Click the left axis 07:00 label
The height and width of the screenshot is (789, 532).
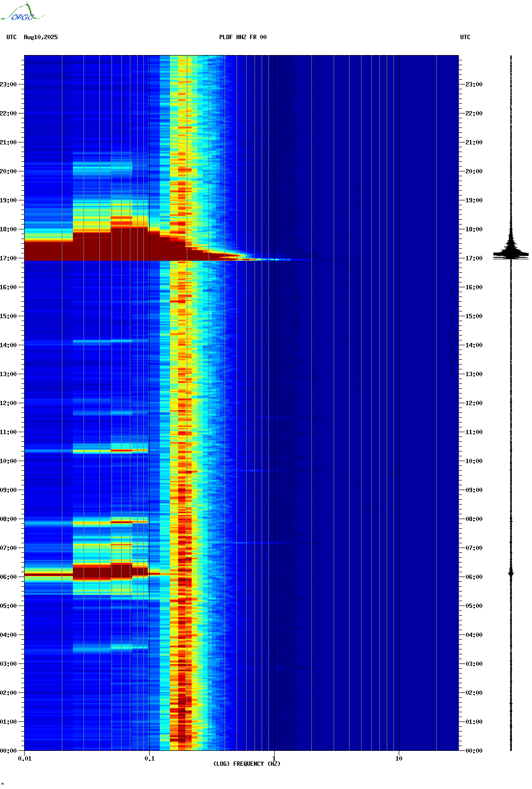point(8,548)
